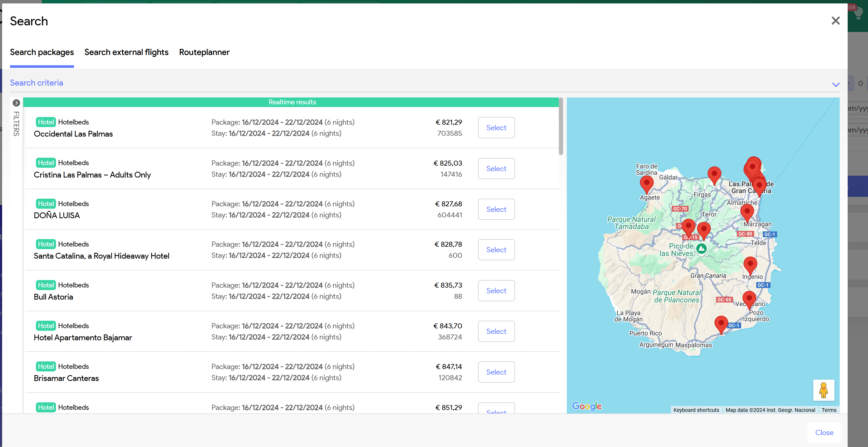Select the Bull Astoria hotel
This screenshot has height=447, width=868.
click(496, 291)
